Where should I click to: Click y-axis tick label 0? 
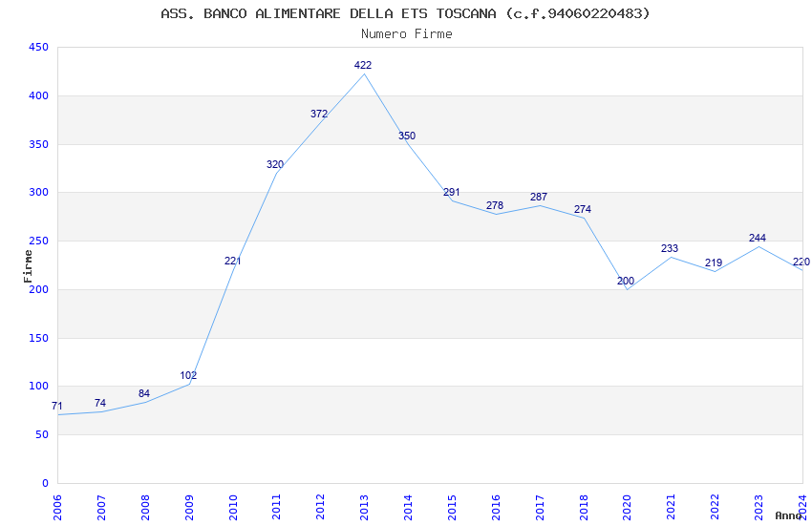tap(46, 483)
